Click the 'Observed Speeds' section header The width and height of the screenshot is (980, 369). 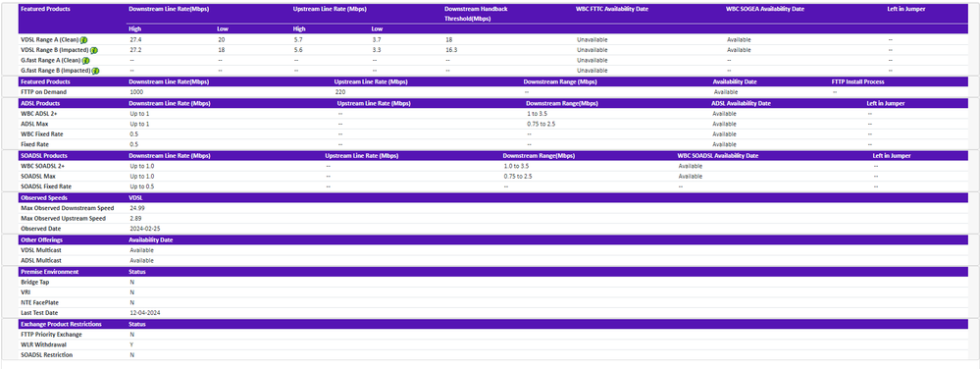44,197
